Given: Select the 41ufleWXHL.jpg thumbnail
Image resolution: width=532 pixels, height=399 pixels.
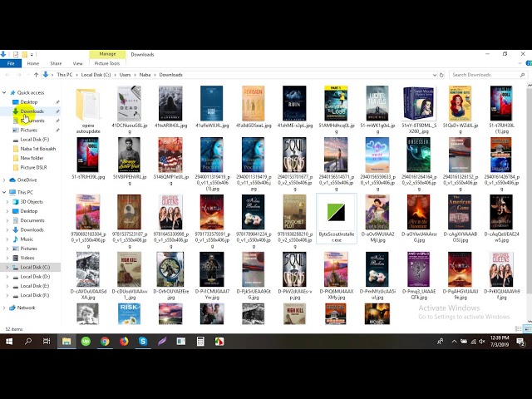Looking at the screenshot, I should pyautogui.click(x=212, y=103).
